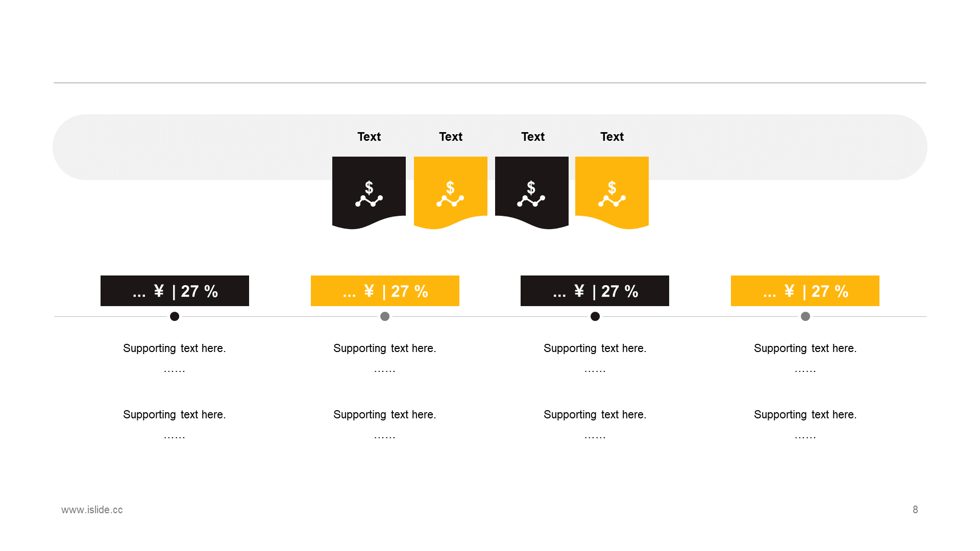
Task: Select the "Text" heading above the left yellow icon
Action: tap(451, 137)
